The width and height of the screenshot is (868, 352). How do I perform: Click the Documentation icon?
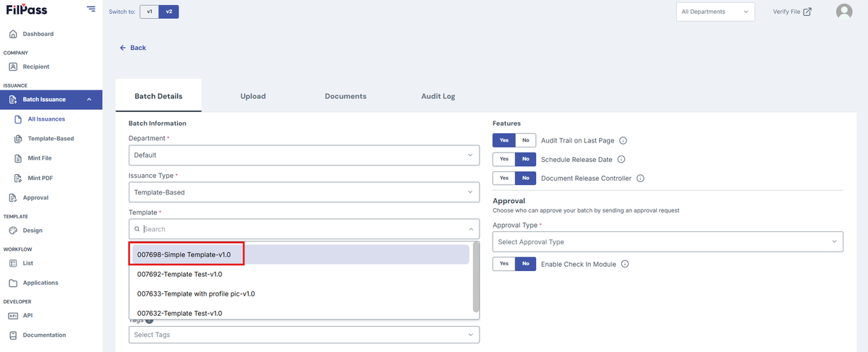[x=13, y=335]
